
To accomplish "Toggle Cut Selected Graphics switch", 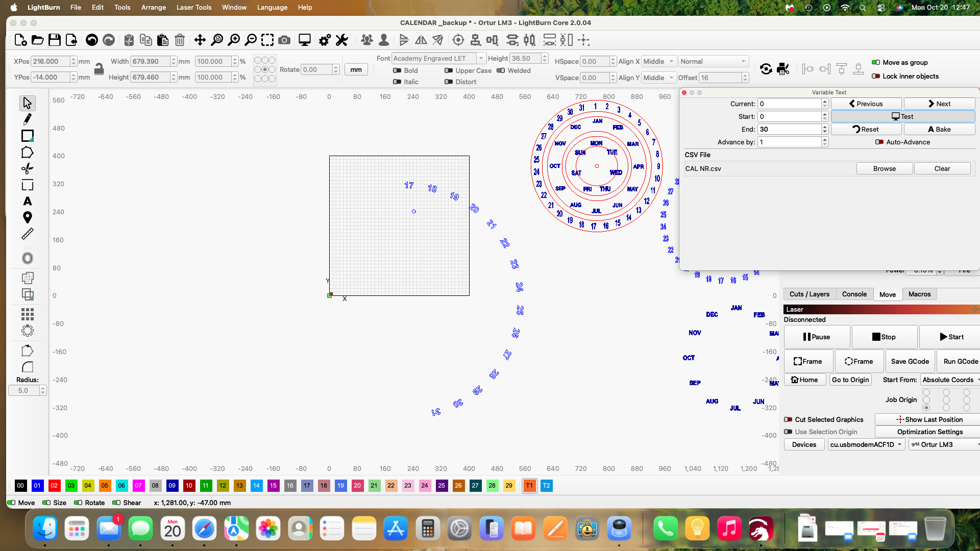I will [788, 420].
